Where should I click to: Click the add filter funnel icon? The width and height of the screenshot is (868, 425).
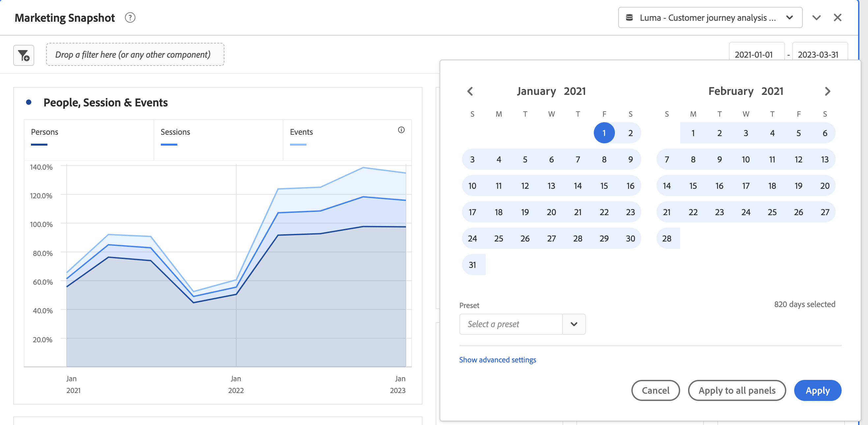pos(24,55)
